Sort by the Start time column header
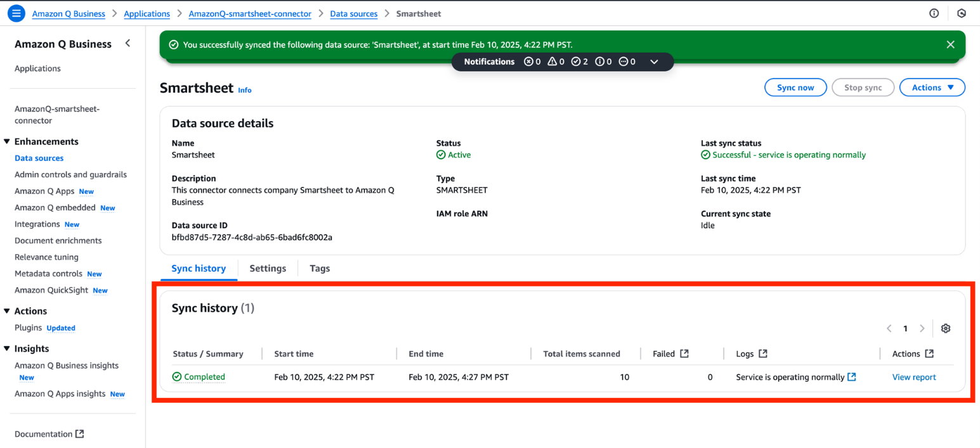 coord(294,354)
